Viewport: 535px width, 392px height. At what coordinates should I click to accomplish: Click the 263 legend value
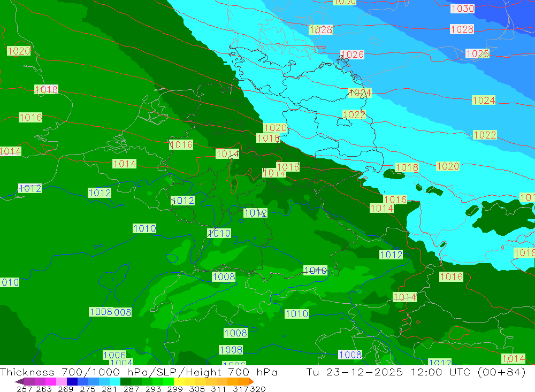44,389
